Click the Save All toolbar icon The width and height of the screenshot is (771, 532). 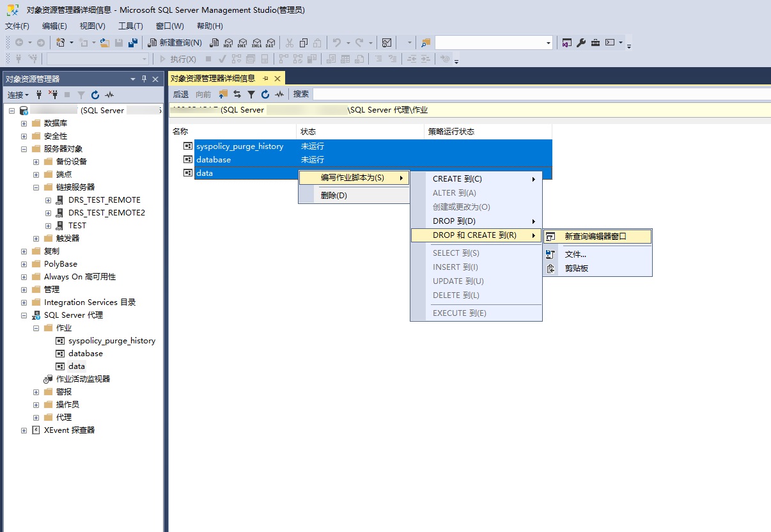click(133, 43)
